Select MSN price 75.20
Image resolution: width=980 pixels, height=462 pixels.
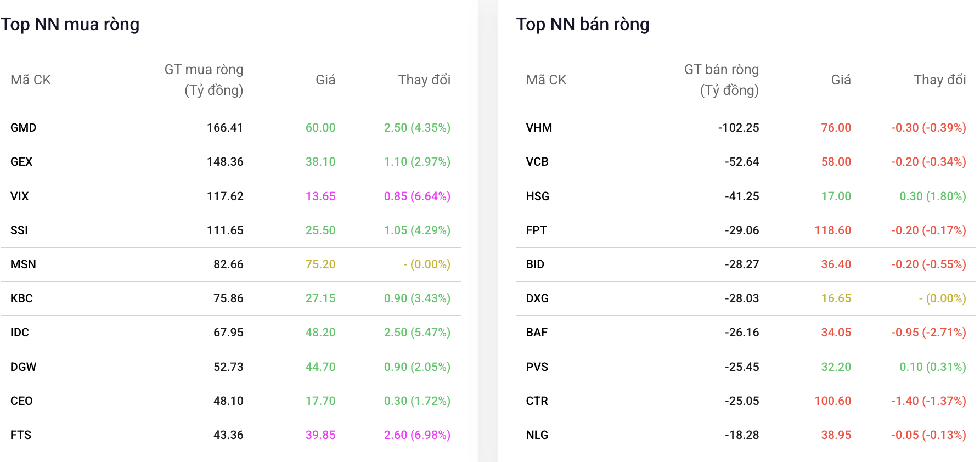coord(320,264)
